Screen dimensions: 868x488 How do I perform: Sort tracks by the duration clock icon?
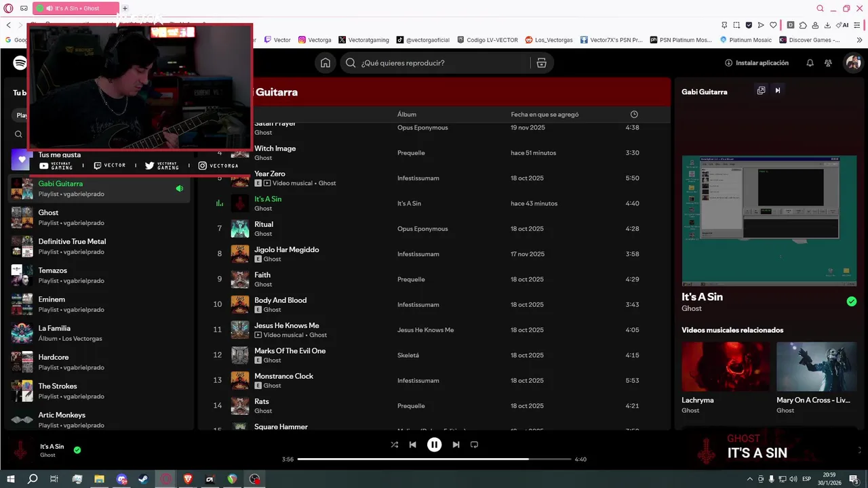tap(634, 115)
